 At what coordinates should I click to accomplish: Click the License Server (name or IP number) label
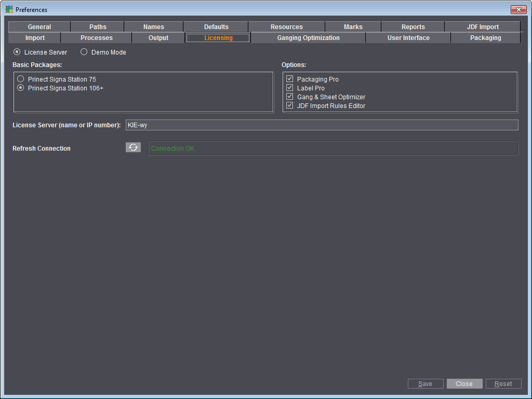66,125
